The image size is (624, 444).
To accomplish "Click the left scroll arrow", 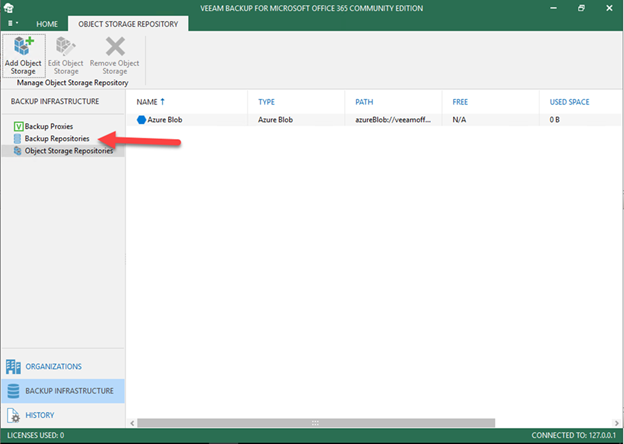I will pyautogui.click(x=133, y=423).
